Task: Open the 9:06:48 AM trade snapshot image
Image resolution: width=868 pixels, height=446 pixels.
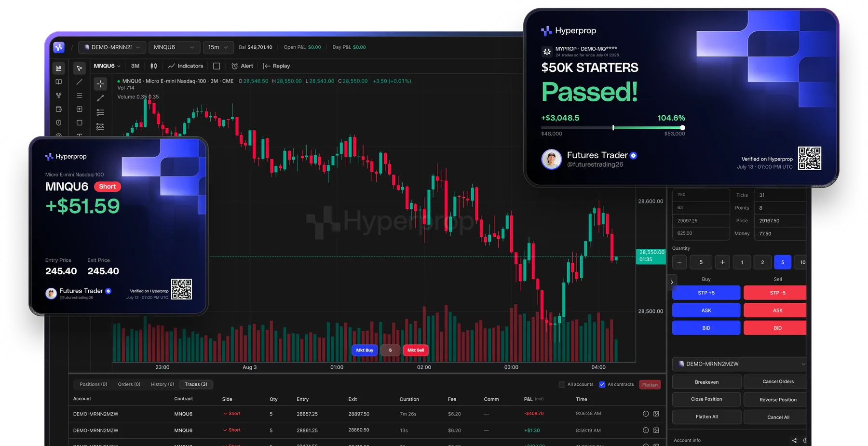Action: coord(656,414)
